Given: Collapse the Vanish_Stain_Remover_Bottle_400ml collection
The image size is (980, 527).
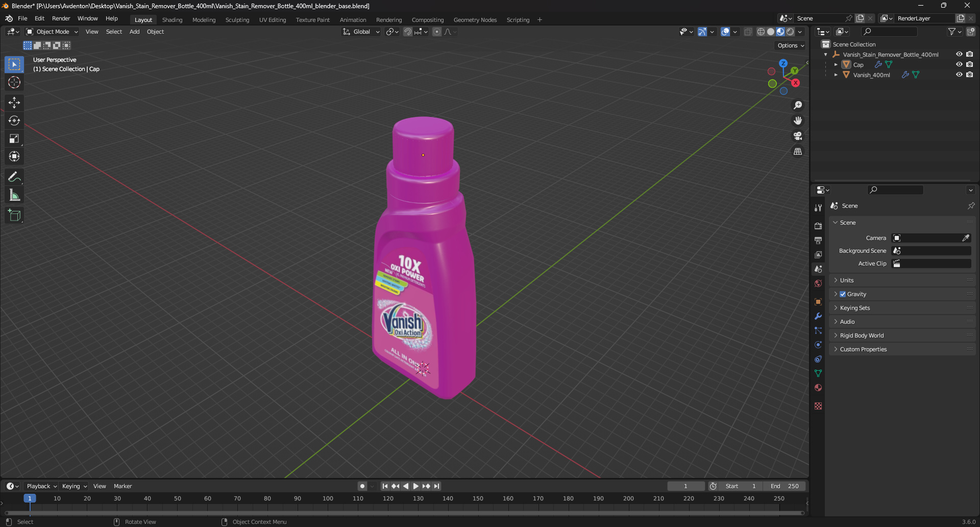Looking at the screenshot, I should tap(825, 55).
